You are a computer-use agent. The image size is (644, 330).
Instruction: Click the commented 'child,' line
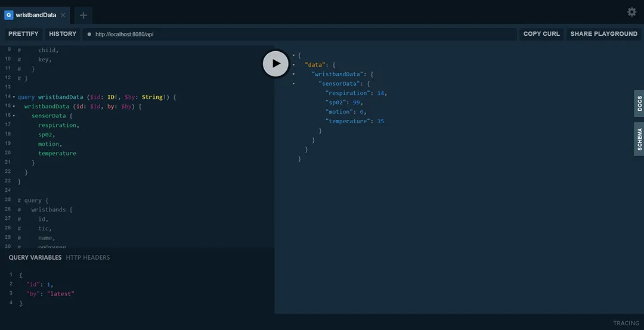click(48, 50)
